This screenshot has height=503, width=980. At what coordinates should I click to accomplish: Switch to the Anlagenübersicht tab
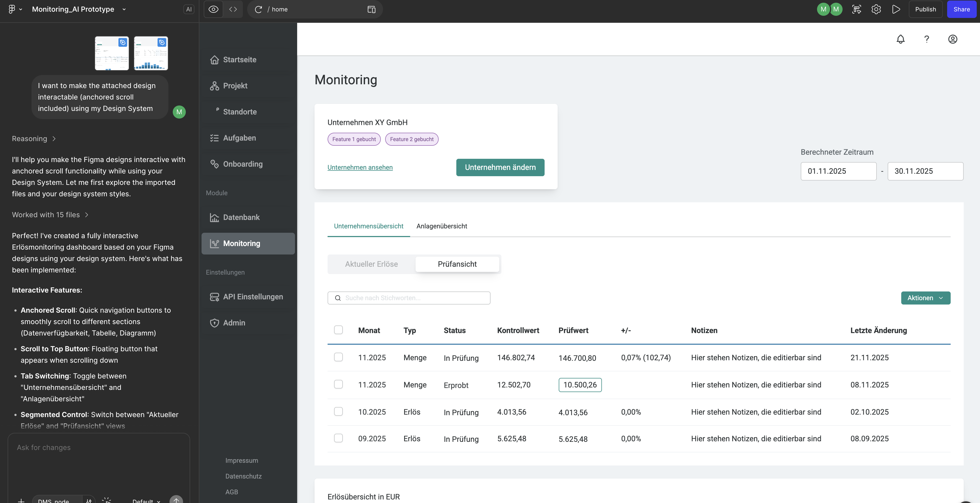[441, 226]
